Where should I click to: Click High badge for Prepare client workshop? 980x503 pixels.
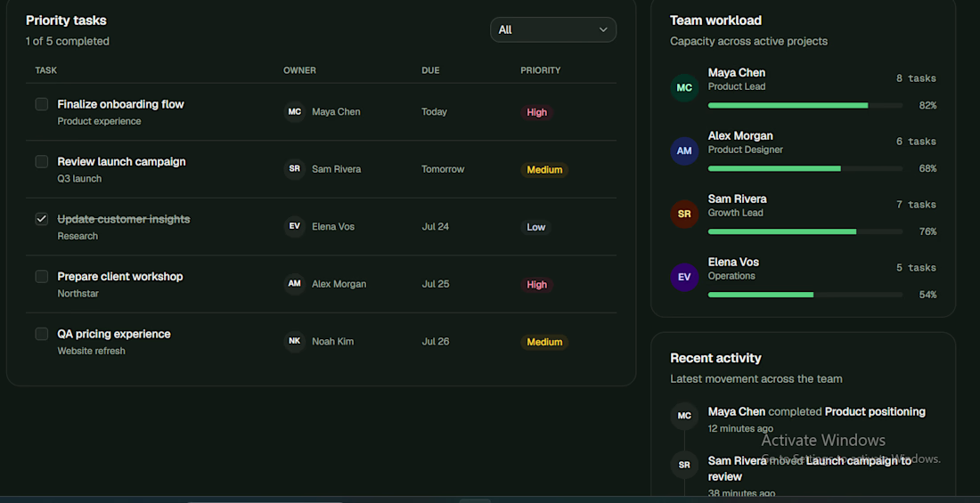(537, 285)
